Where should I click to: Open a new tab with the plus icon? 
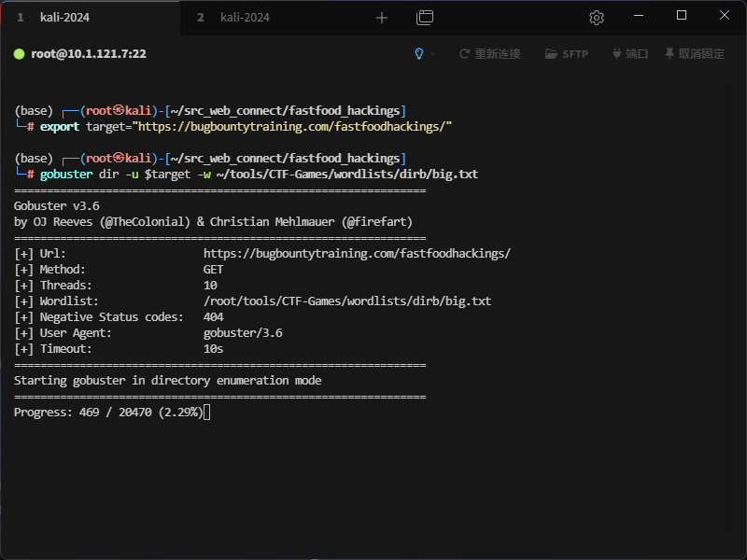381,18
